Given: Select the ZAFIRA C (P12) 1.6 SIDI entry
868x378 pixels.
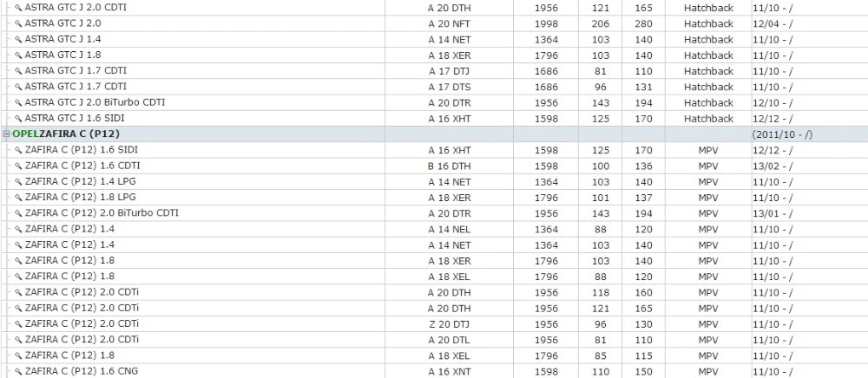Looking at the screenshot, I should click(x=82, y=150).
